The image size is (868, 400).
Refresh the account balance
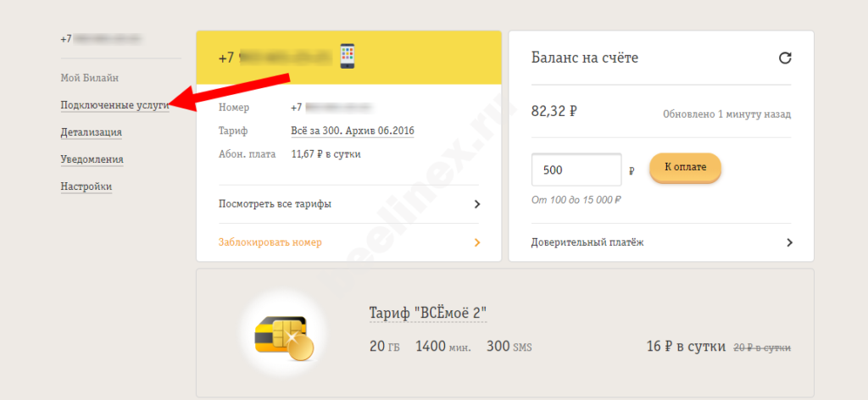(x=785, y=58)
